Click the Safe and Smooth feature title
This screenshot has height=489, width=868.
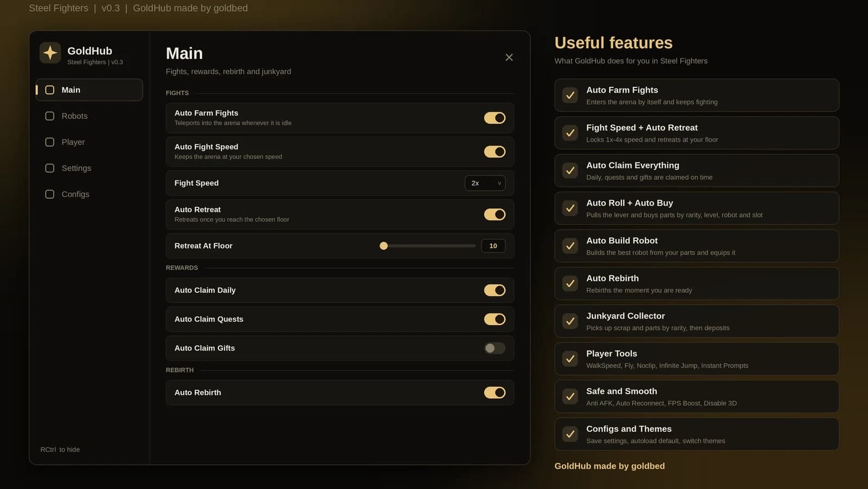click(x=622, y=391)
